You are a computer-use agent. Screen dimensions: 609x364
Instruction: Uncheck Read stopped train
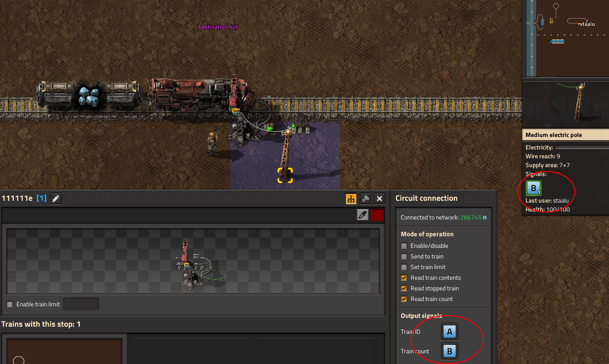404,288
